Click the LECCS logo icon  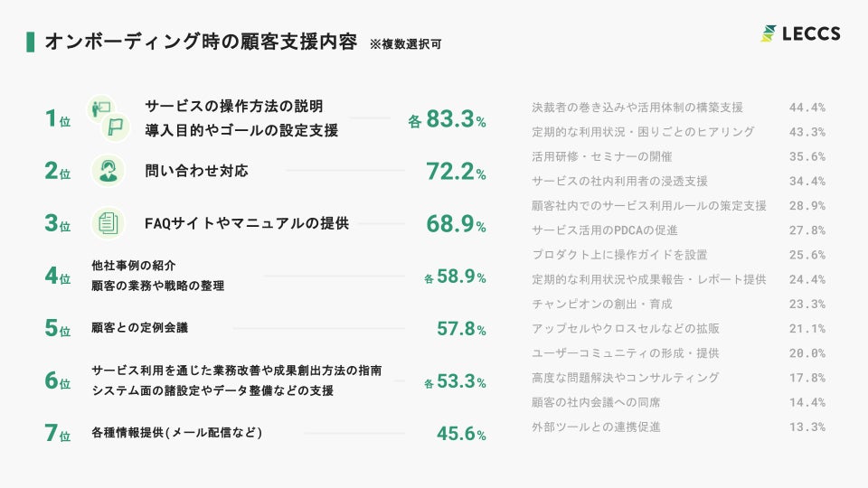coord(769,33)
